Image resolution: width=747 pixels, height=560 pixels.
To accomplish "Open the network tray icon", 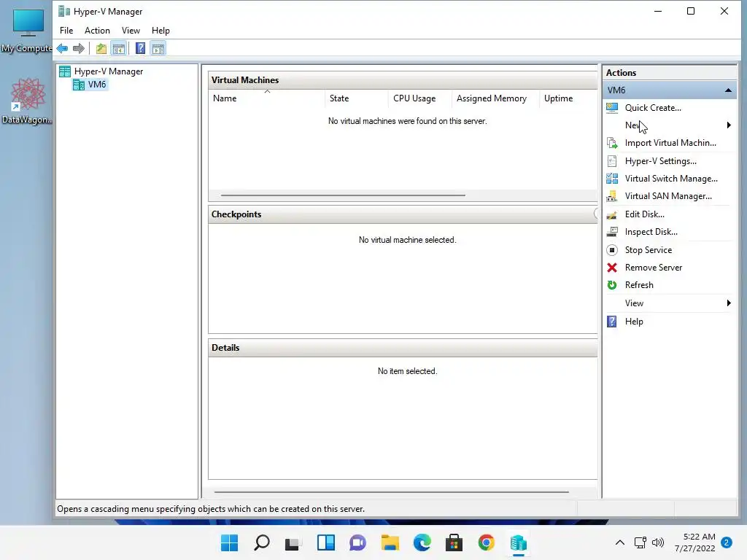I will (x=640, y=542).
